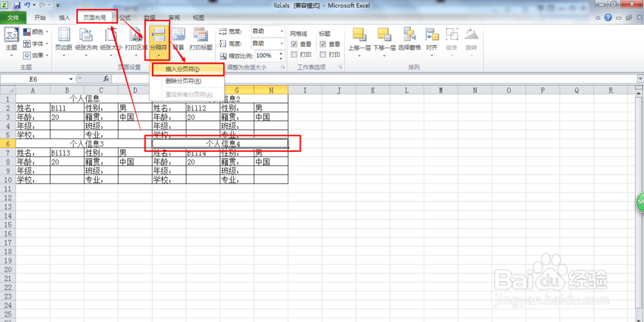Select cell containing 个人信息4

(220, 144)
